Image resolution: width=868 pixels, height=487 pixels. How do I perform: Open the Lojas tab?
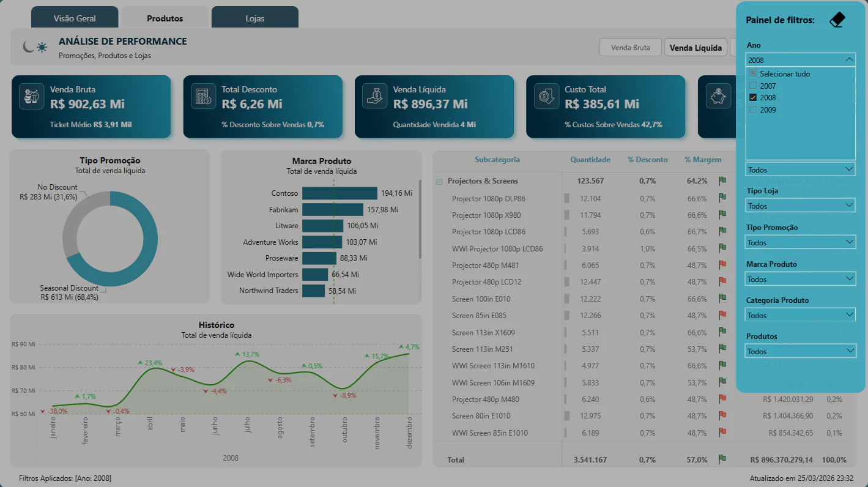(x=255, y=18)
